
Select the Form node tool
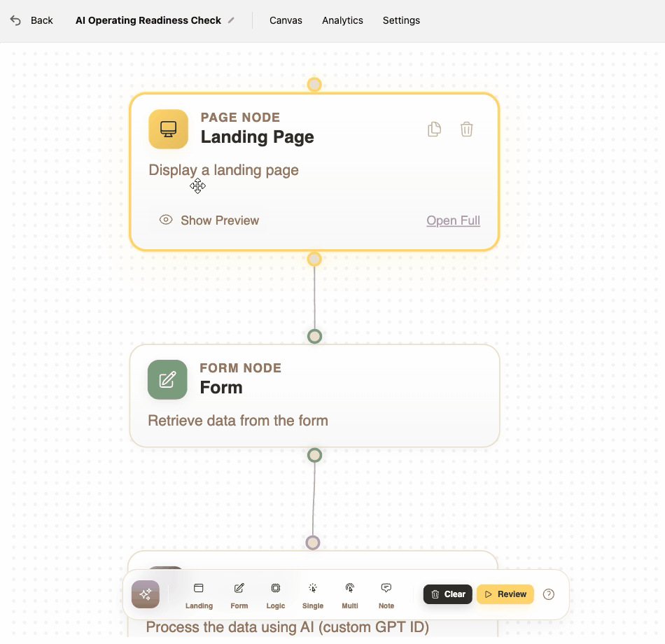(x=239, y=594)
